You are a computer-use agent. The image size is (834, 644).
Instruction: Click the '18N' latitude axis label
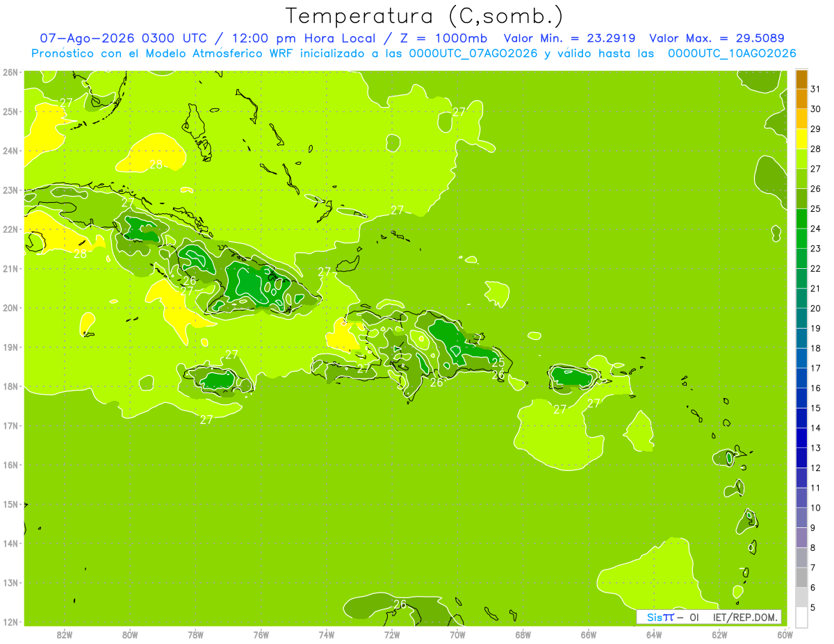click(x=10, y=386)
